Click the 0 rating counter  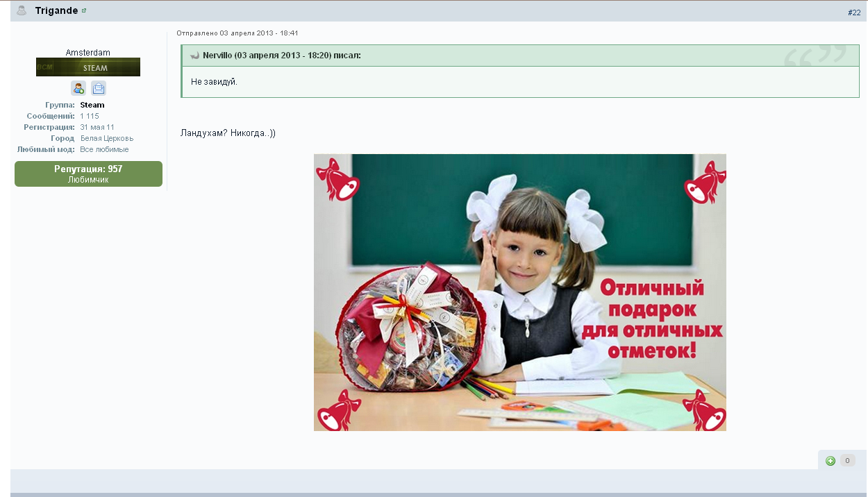pos(847,460)
